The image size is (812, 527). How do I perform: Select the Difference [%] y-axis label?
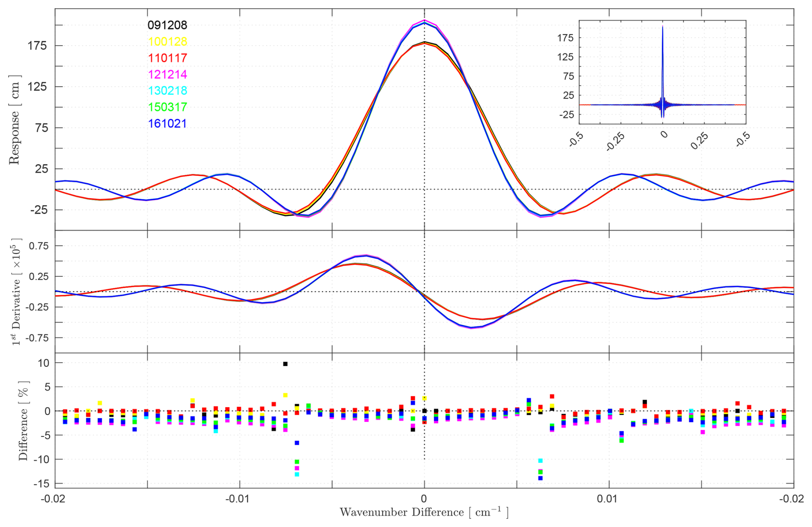(23, 421)
